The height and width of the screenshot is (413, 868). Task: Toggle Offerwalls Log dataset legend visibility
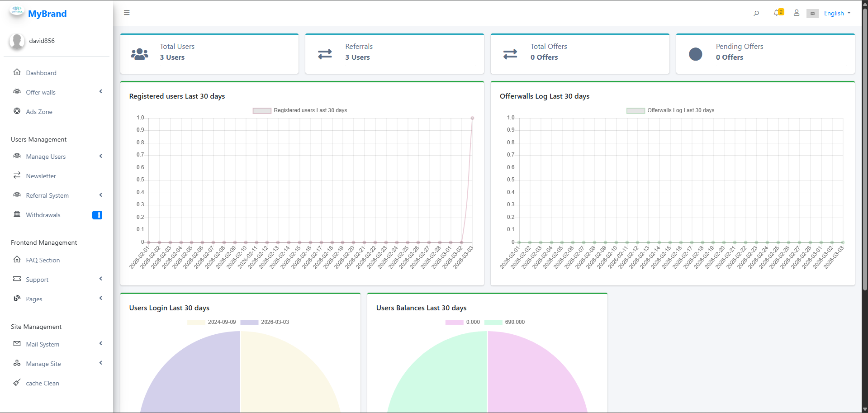click(x=670, y=110)
